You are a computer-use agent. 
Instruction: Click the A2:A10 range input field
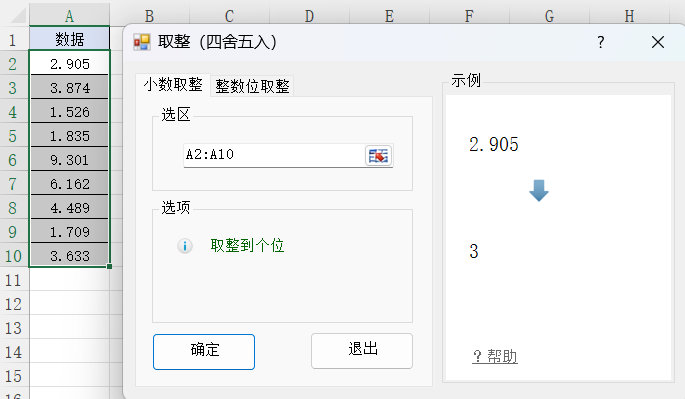[x=274, y=155]
